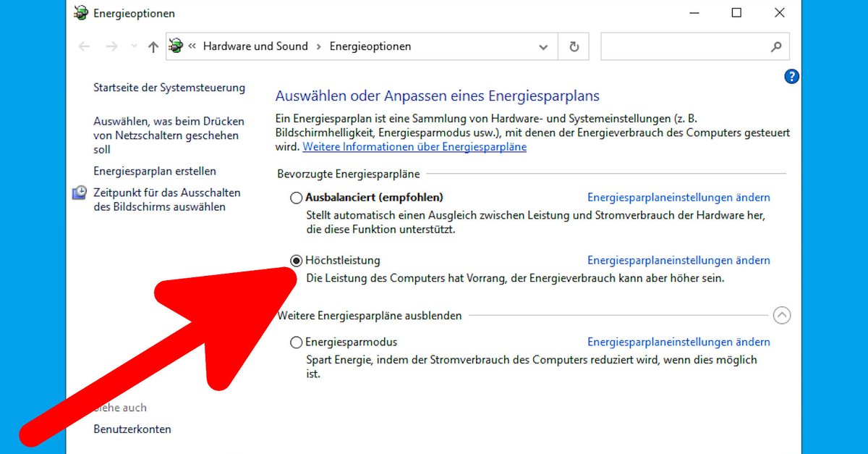
Task: Open help via the blue question mark icon
Action: [791, 76]
